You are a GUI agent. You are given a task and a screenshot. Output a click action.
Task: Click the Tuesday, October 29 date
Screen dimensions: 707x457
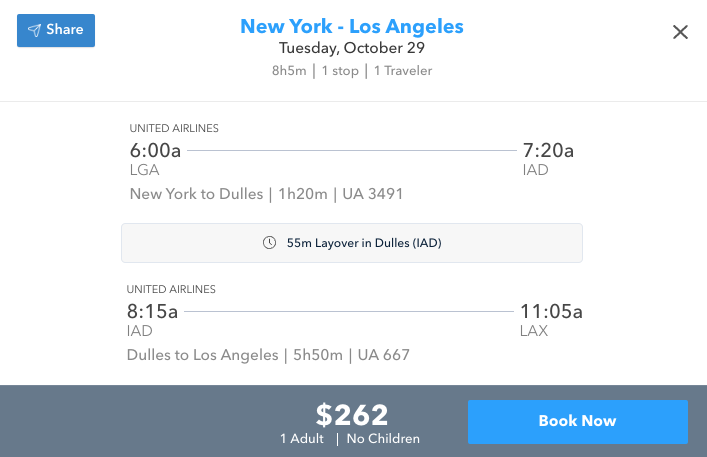tap(352, 48)
